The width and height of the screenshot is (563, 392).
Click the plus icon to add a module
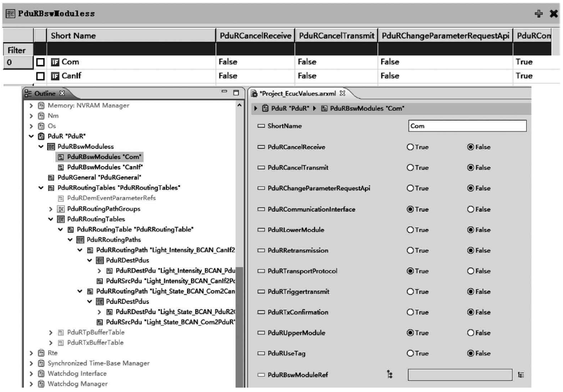pos(539,14)
